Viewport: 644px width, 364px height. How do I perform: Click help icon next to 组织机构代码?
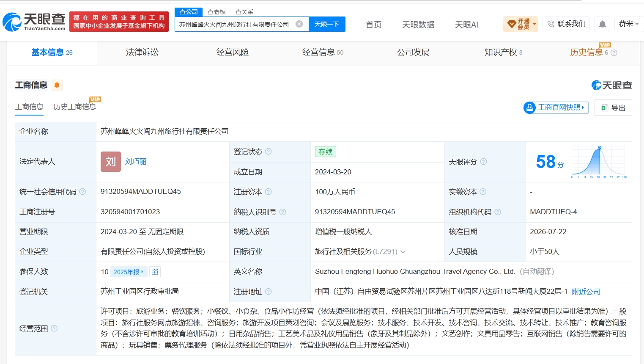coord(498,212)
